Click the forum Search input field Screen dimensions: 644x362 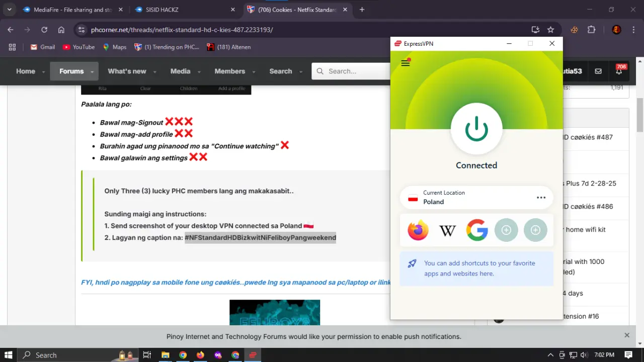(x=351, y=71)
